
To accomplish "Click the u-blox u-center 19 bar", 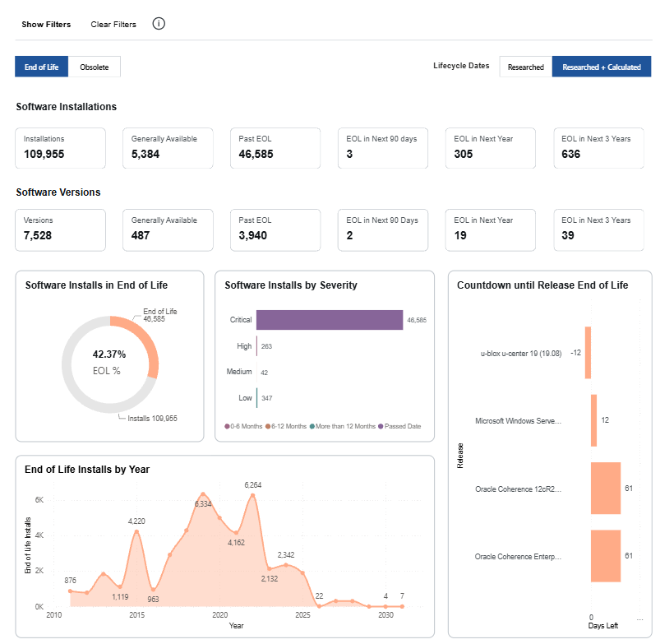I will click(x=588, y=353).
